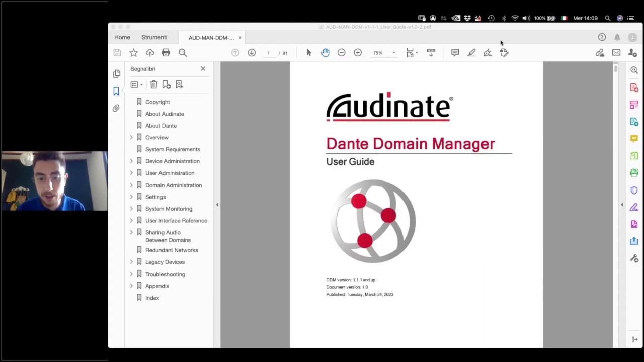
Task: Add a new bookmark
Action: [167, 85]
